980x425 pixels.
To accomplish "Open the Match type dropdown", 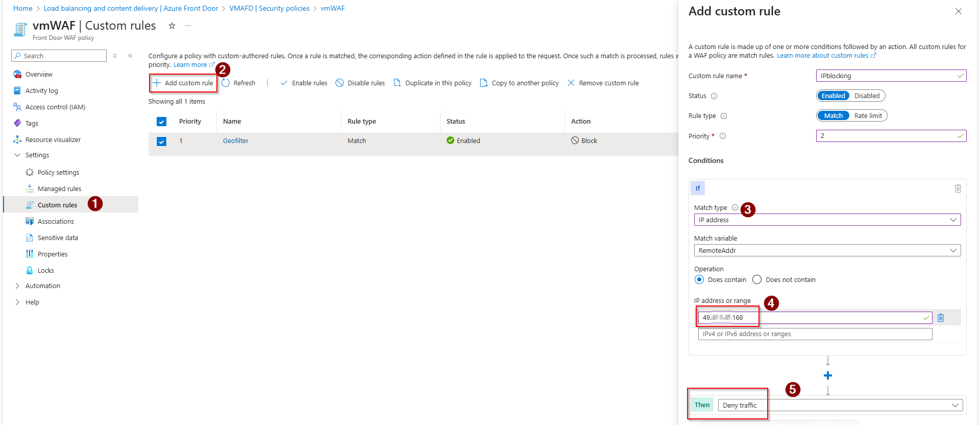I will coord(827,220).
